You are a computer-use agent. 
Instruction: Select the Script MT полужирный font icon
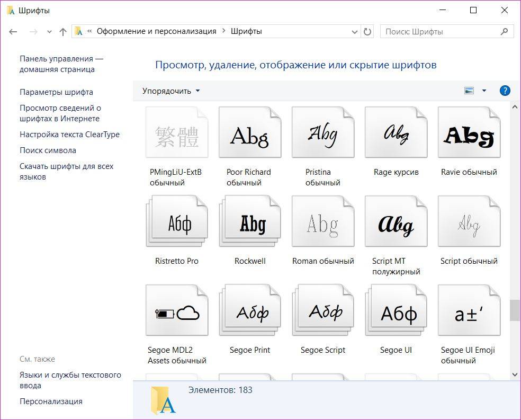[396, 221]
